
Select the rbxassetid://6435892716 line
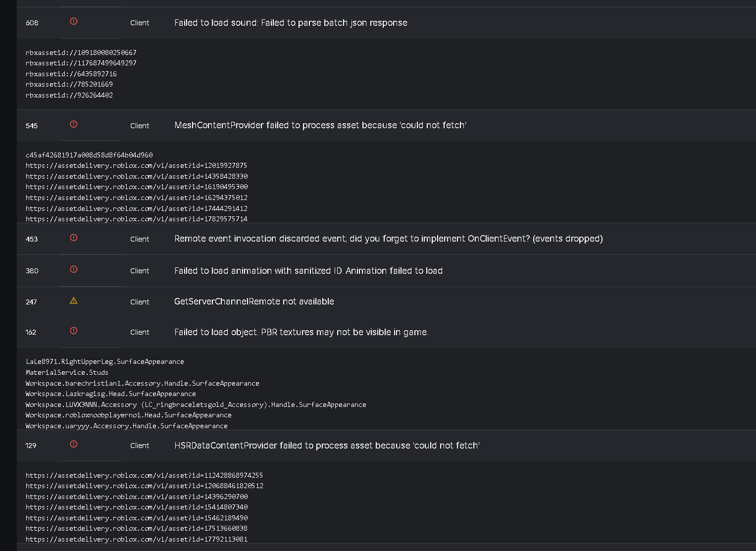[71, 74]
